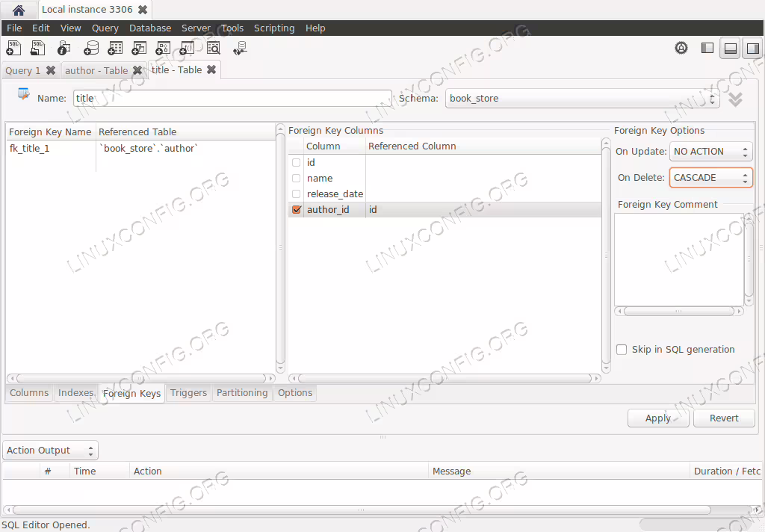The height and width of the screenshot is (532, 765).
Task: Open the Database menu
Action: pos(149,28)
